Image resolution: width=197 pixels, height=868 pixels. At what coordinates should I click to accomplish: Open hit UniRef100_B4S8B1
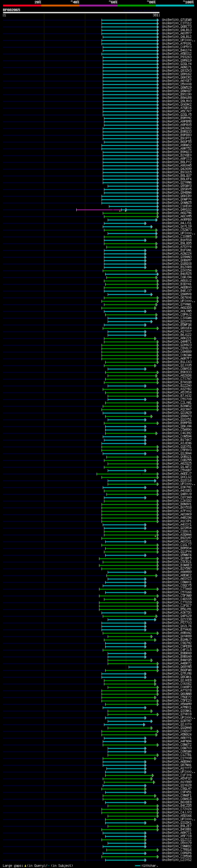tap(177, 829)
